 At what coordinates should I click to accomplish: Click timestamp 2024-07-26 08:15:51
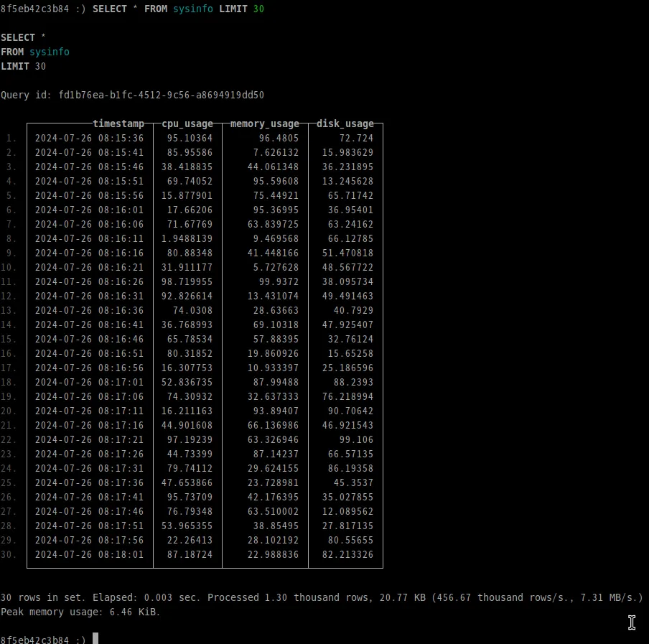pyautogui.click(x=89, y=181)
